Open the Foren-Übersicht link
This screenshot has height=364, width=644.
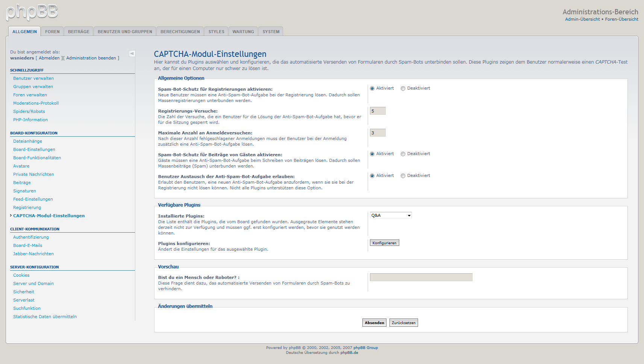point(621,19)
